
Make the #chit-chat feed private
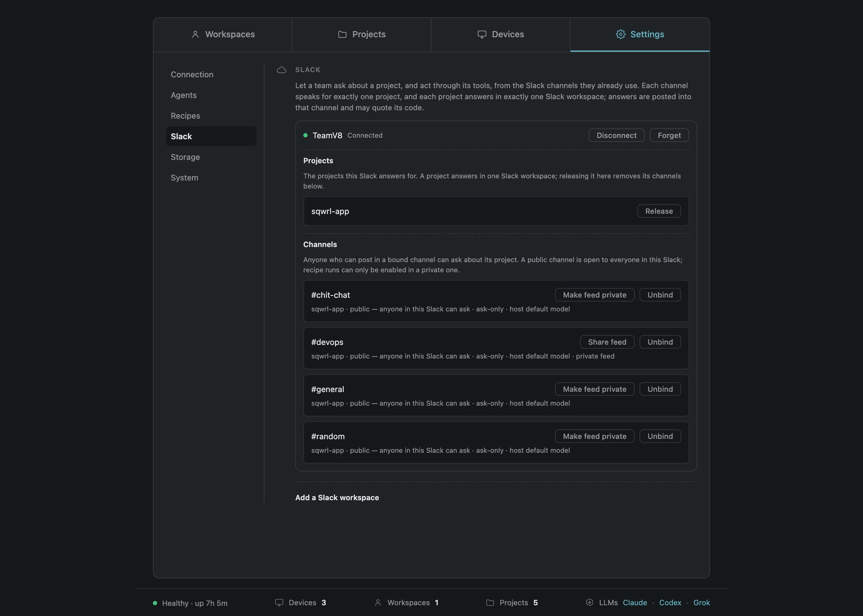pos(594,295)
